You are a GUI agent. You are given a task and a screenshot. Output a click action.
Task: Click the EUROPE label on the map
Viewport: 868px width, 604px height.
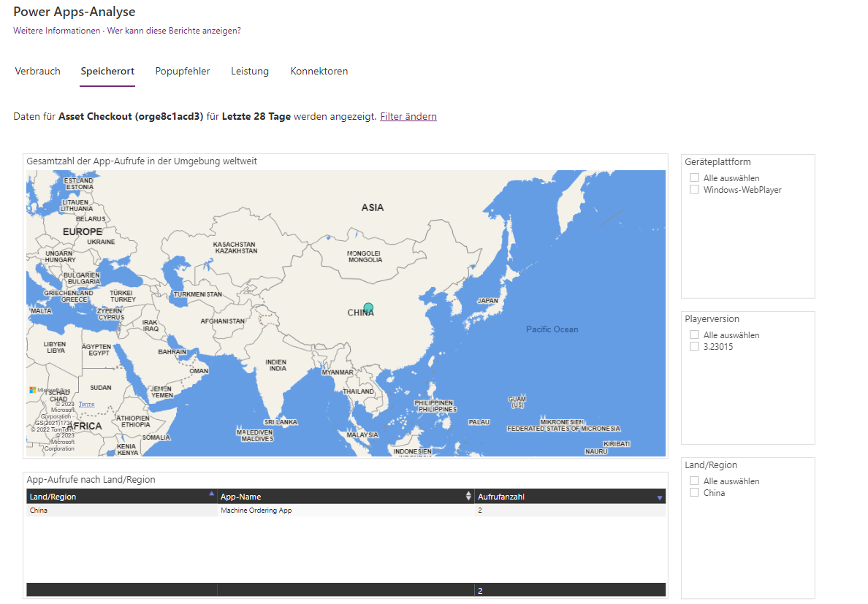pyautogui.click(x=83, y=232)
